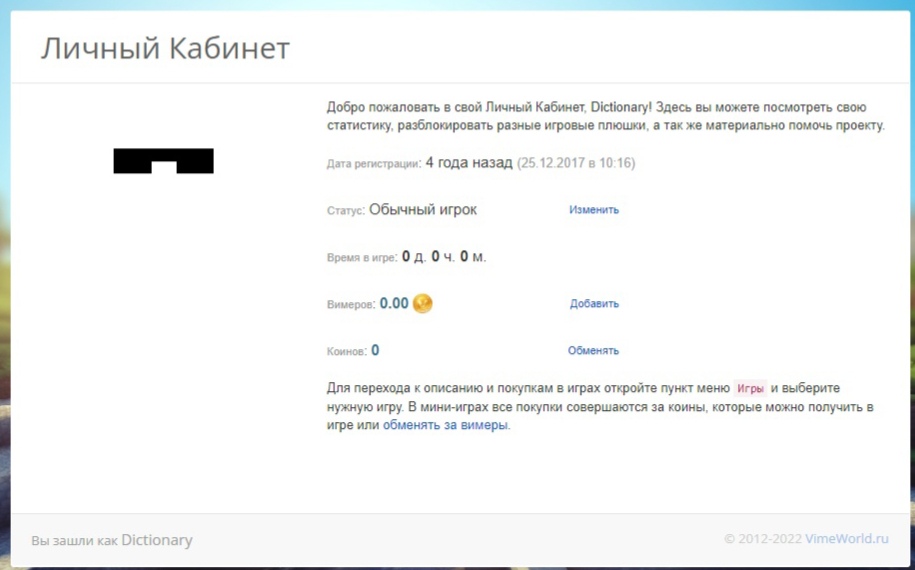Click the 0.00 Вимеров balance value
The image size is (915, 570).
point(394,303)
